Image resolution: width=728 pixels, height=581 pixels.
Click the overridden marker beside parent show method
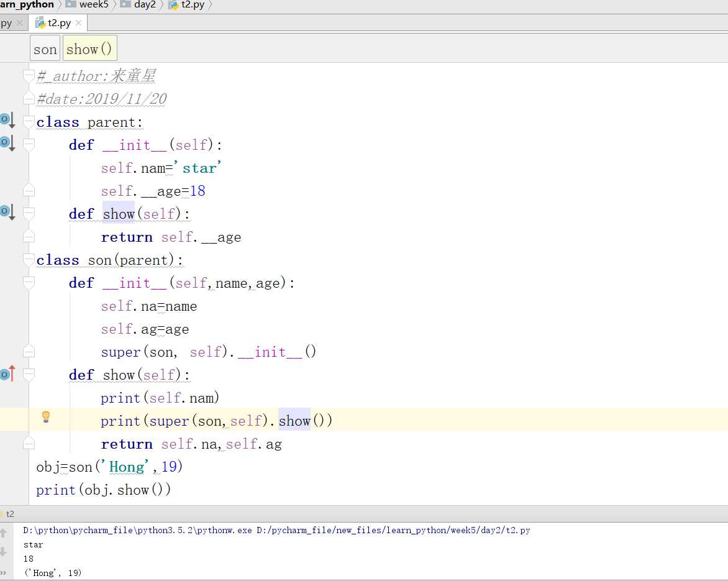[x=7, y=212]
